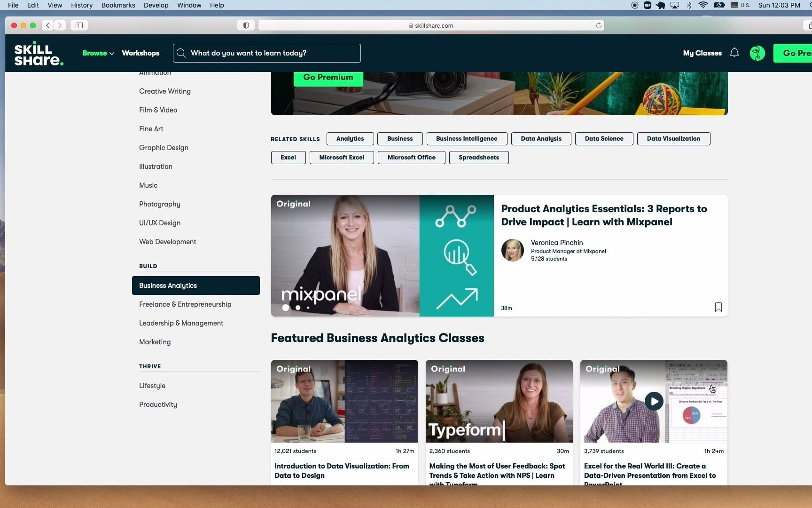Select the Business Intelligence skill tag
The height and width of the screenshot is (508, 812).
[x=467, y=139]
